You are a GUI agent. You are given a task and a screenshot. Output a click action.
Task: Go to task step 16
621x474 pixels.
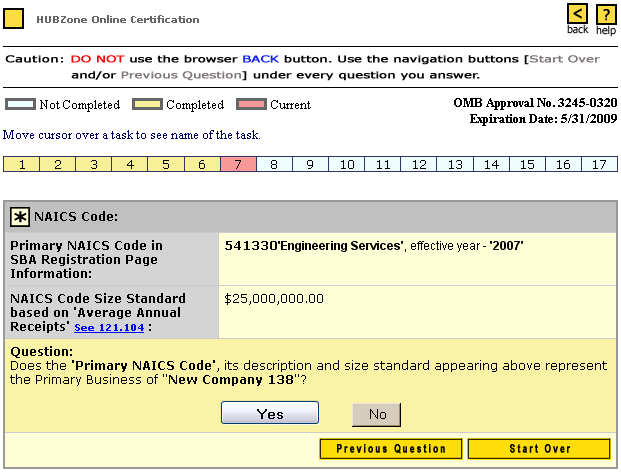(x=564, y=164)
